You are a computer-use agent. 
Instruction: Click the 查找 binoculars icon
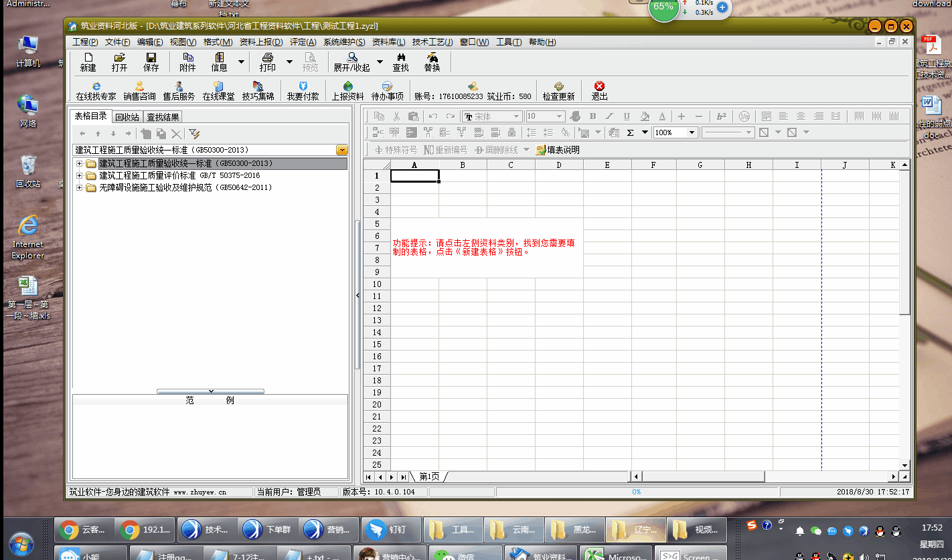click(400, 62)
